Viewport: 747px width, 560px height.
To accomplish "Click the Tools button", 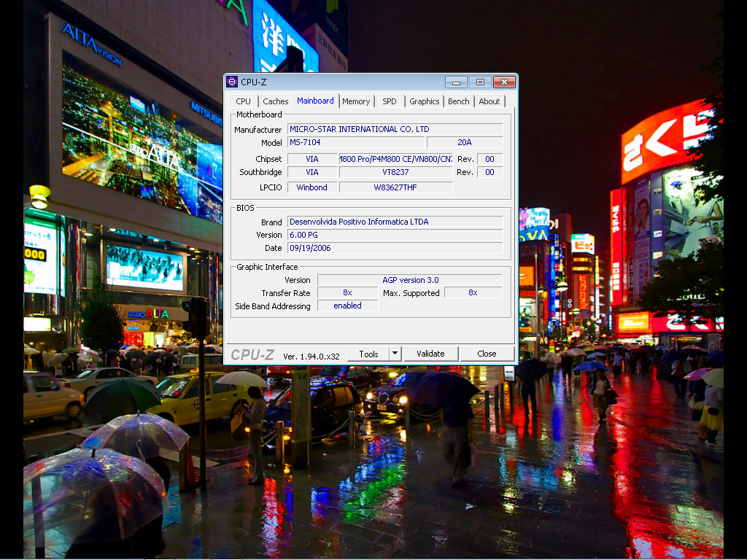I will [x=368, y=354].
